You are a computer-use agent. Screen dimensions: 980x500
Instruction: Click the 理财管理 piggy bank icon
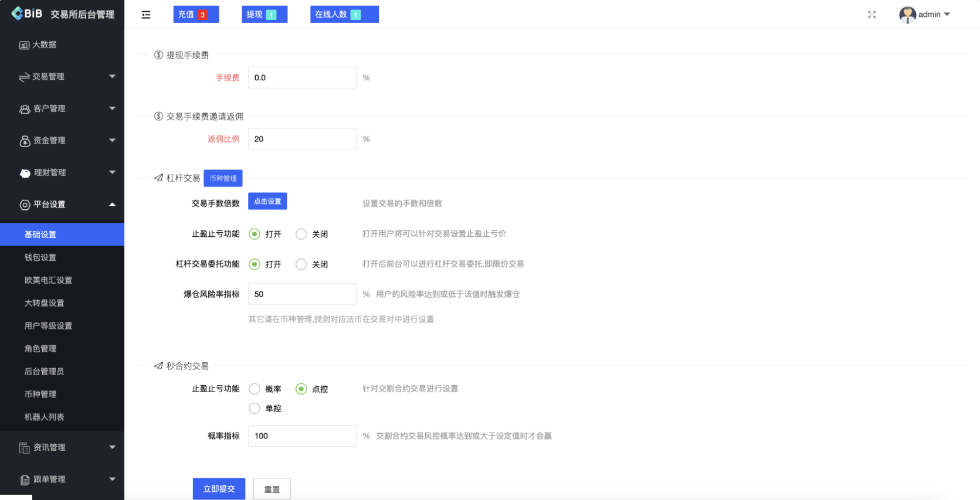[x=25, y=173]
